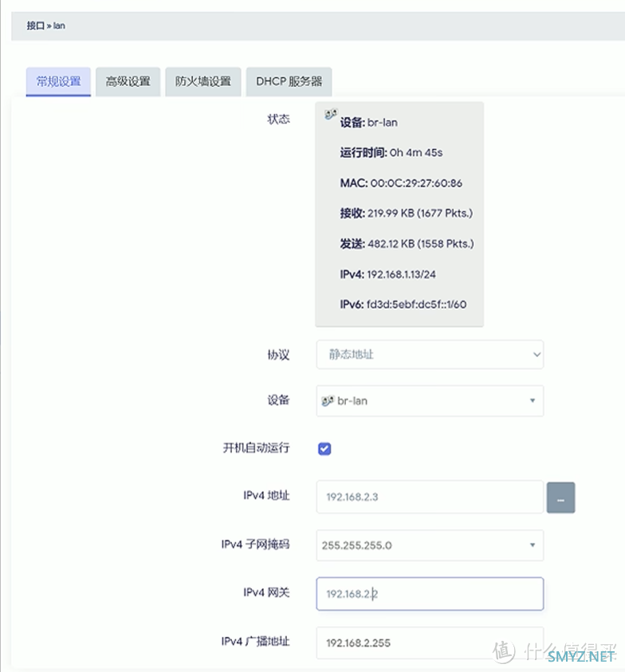Image resolution: width=625 pixels, height=672 pixels.
Task: Click the 设备: br-lan status text
Action: 368,123
